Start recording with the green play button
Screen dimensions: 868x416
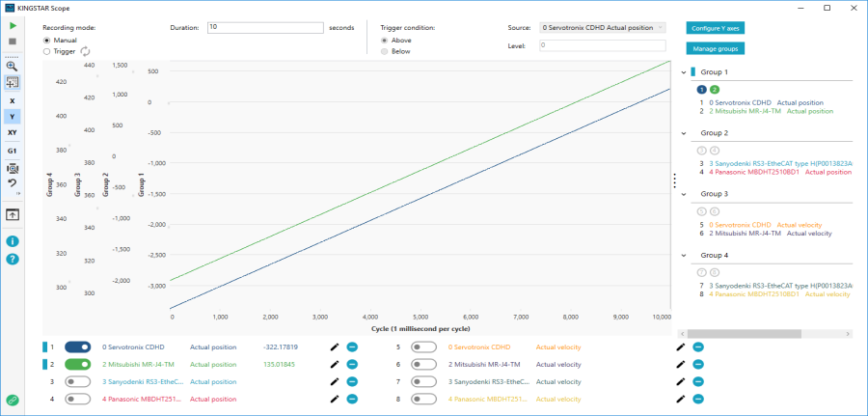[x=12, y=26]
